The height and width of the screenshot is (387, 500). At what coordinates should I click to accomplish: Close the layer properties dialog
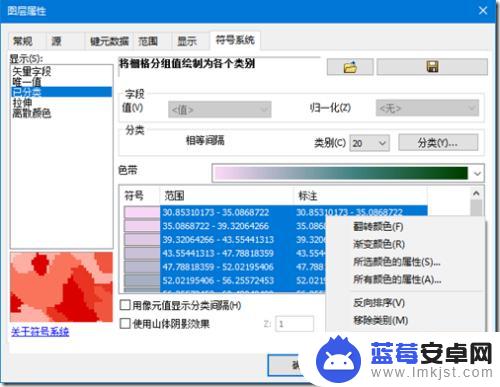click(x=483, y=11)
